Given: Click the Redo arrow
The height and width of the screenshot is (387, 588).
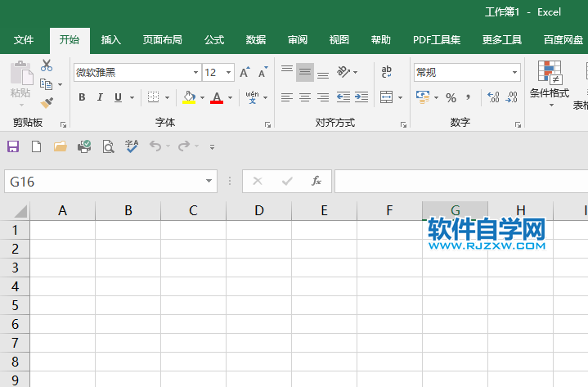Looking at the screenshot, I should (x=184, y=146).
